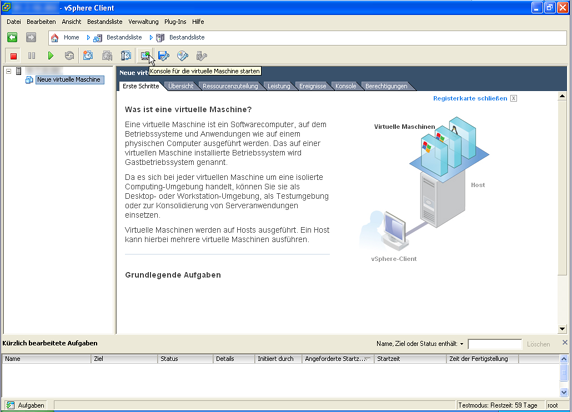Open the Datei menu
The image size is (572, 412).
[13, 22]
